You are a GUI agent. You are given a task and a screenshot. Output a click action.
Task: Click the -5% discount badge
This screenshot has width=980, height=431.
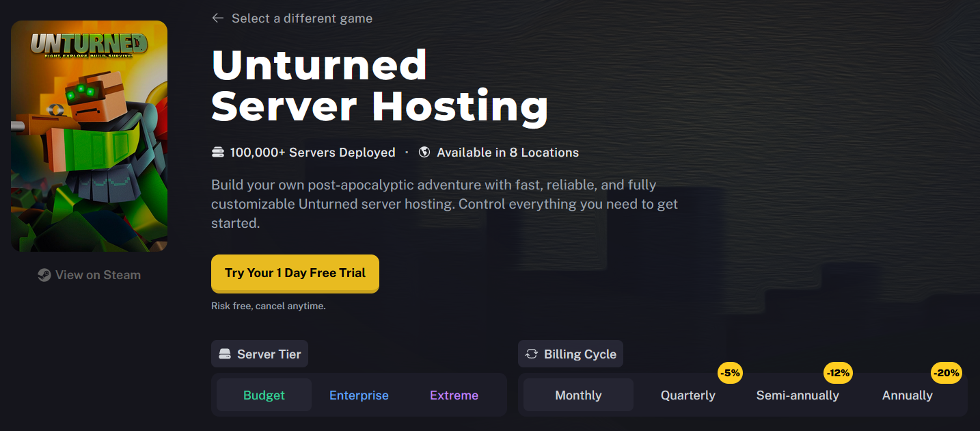pyautogui.click(x=730, y=374)
